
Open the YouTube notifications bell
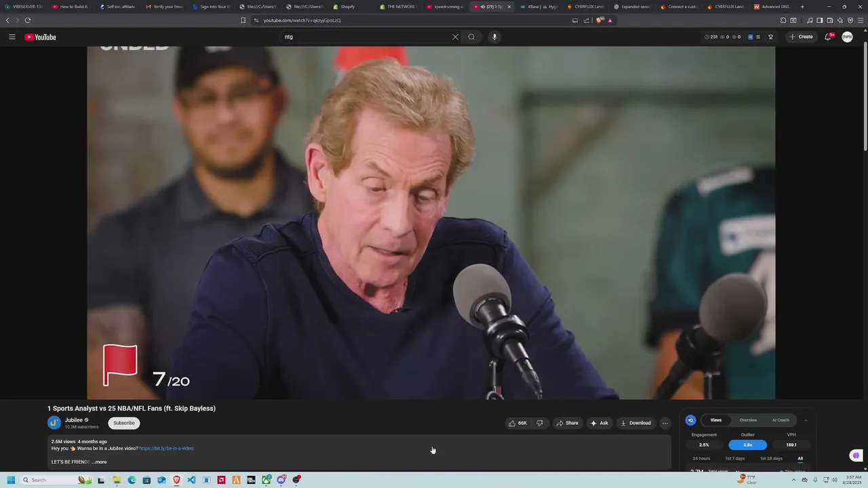tap(828, 37)
